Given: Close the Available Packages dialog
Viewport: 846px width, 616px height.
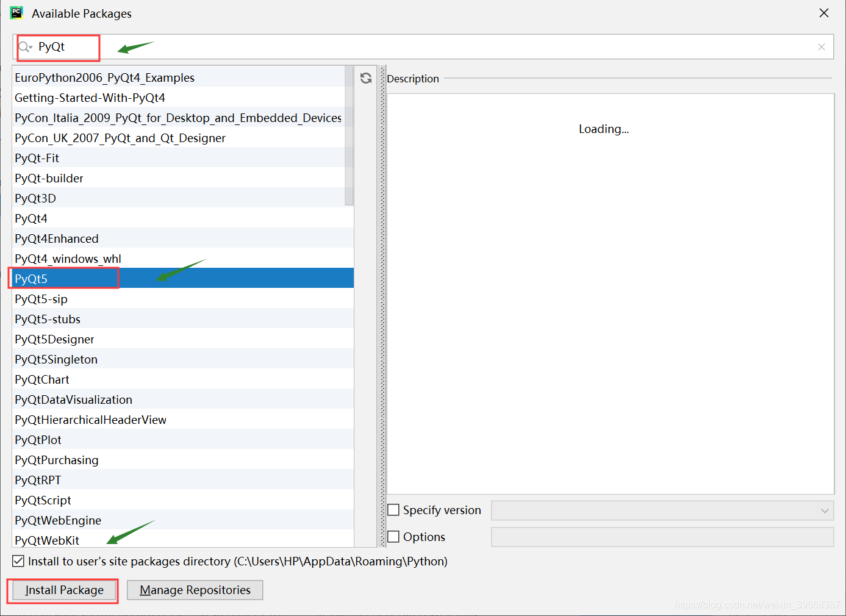Looking at the screenshot, I should pyautogui.click(x=824, y=13).
